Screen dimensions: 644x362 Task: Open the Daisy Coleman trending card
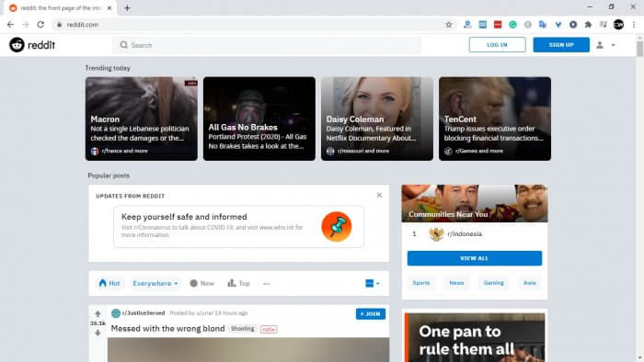click(377, 119)
